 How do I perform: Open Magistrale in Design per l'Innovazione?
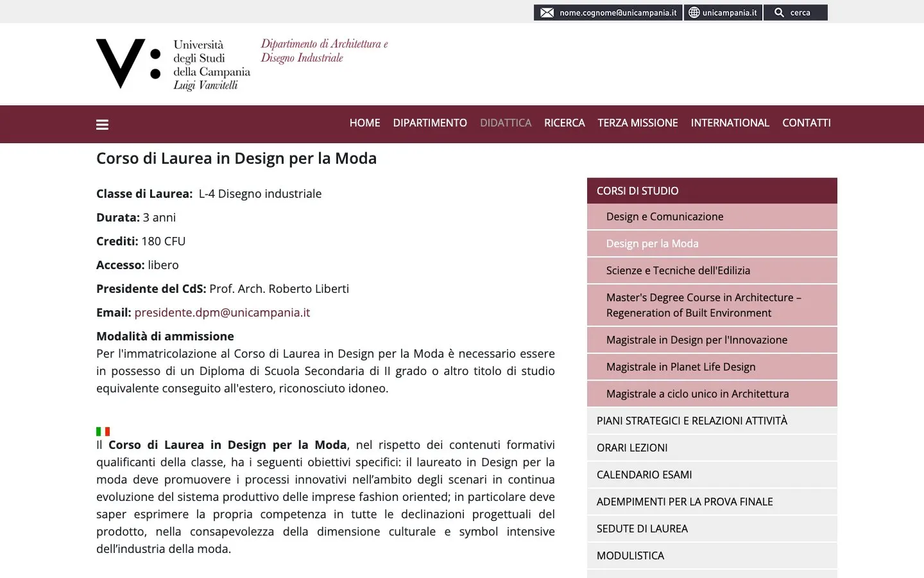pyautogui.click(x=712, y=340)
